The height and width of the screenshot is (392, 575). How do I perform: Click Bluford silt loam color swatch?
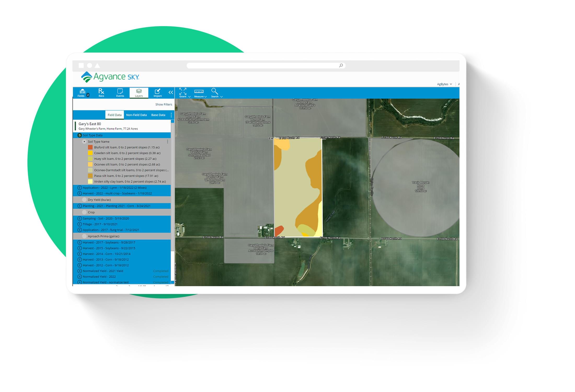pos(90,147)
